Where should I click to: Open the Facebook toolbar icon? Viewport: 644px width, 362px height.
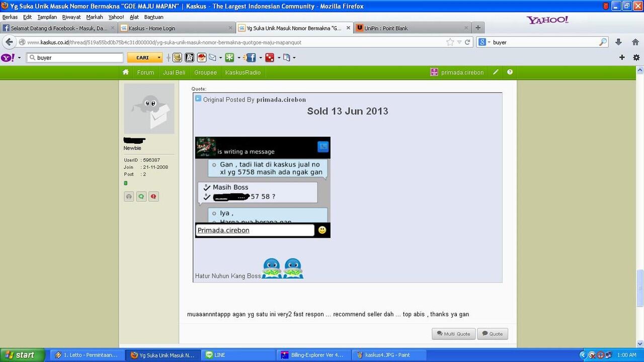point(251,58)
